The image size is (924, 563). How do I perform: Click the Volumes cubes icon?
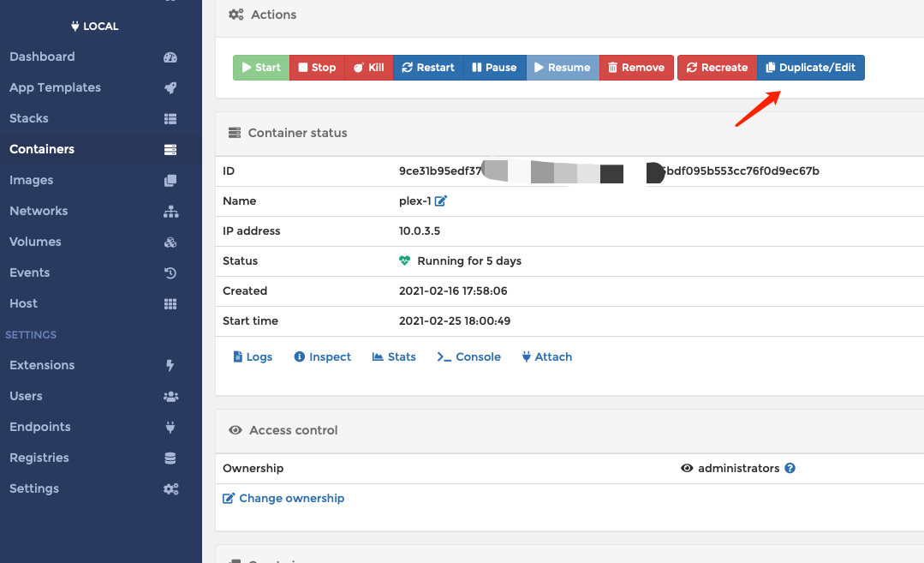170,243
